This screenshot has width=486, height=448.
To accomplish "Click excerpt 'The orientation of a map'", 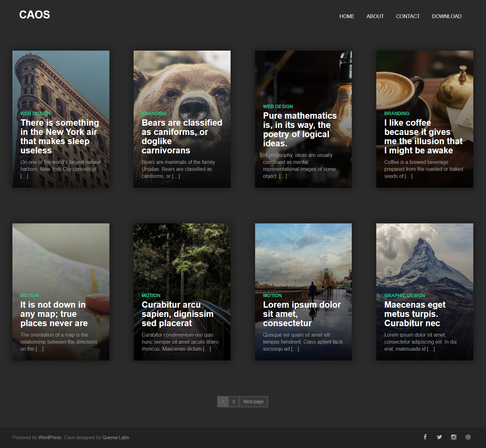I will 59,342.
